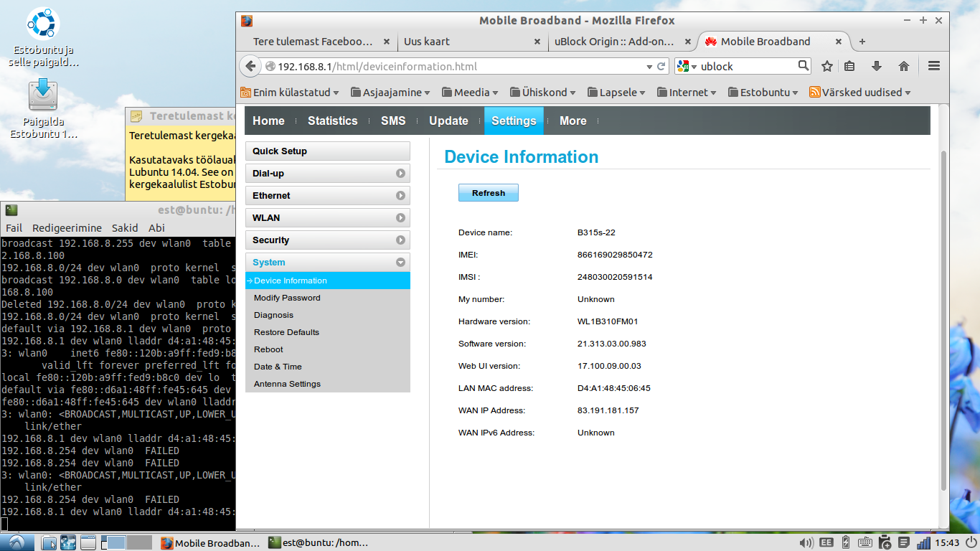
Task: Open the battery status tray icon
Action: click(846, 542)
